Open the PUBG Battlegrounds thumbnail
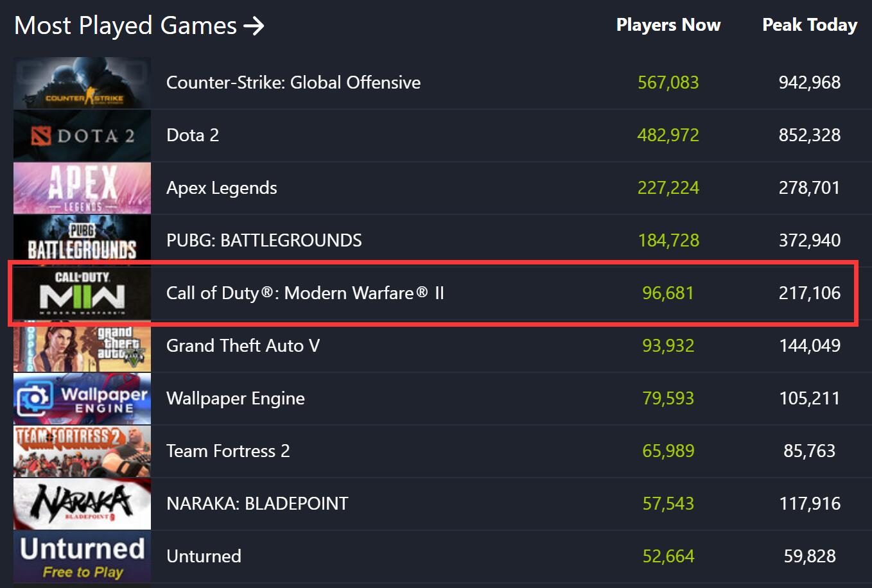 coord(82,241)
